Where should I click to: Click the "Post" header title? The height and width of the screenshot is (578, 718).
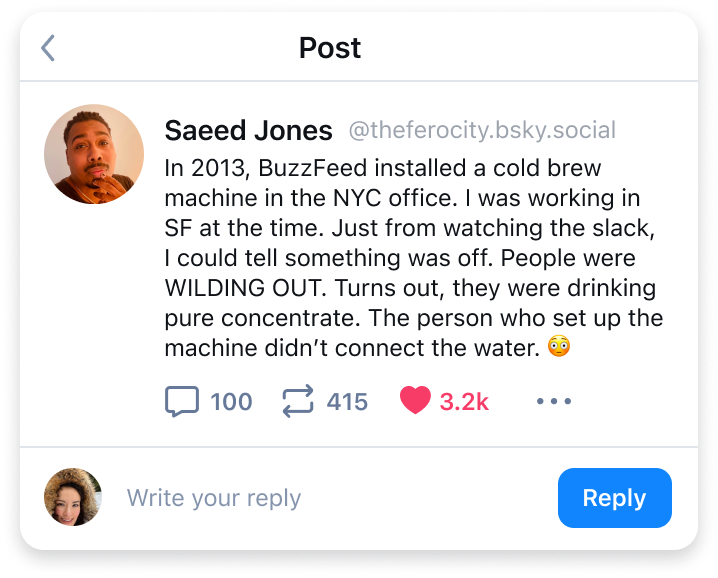pyautogui.click(x=330, y=48)
